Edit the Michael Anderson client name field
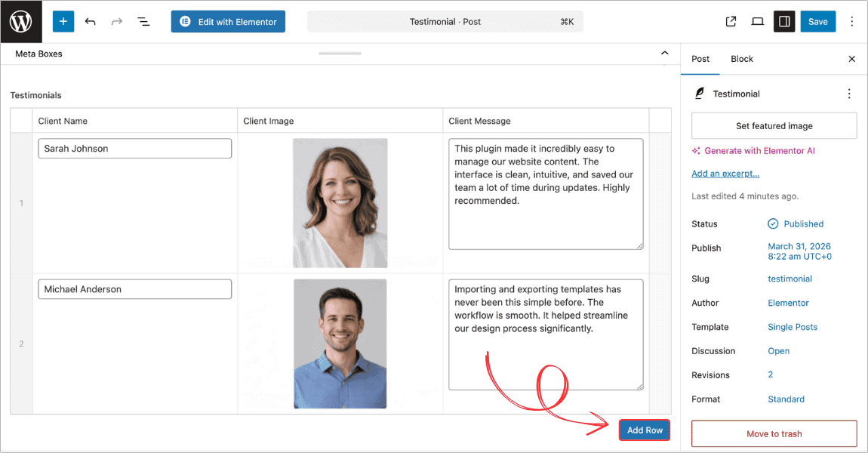The height and width of the screenshot is (453, 868). 134,289
